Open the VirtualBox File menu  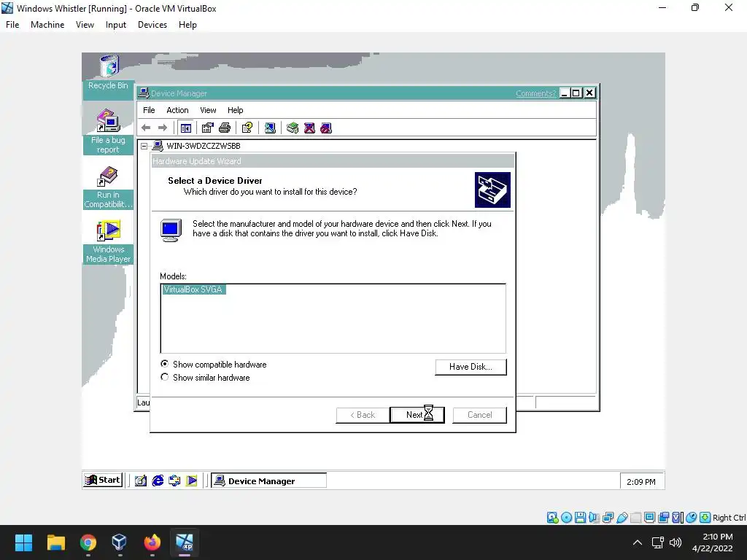tap(12, 25)
